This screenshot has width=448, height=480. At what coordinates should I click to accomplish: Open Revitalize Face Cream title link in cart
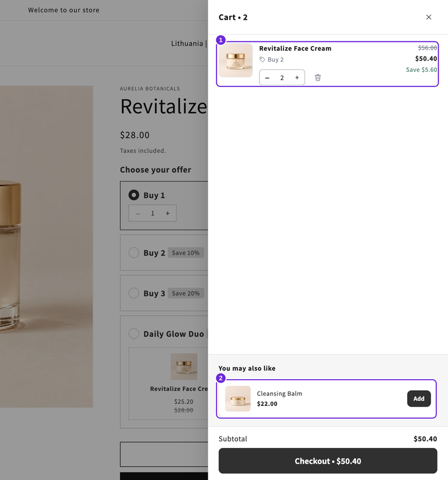[x=295, y=48]
